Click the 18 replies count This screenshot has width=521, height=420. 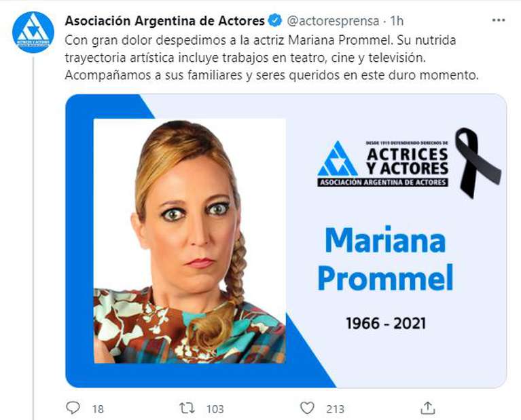point(98,409)
